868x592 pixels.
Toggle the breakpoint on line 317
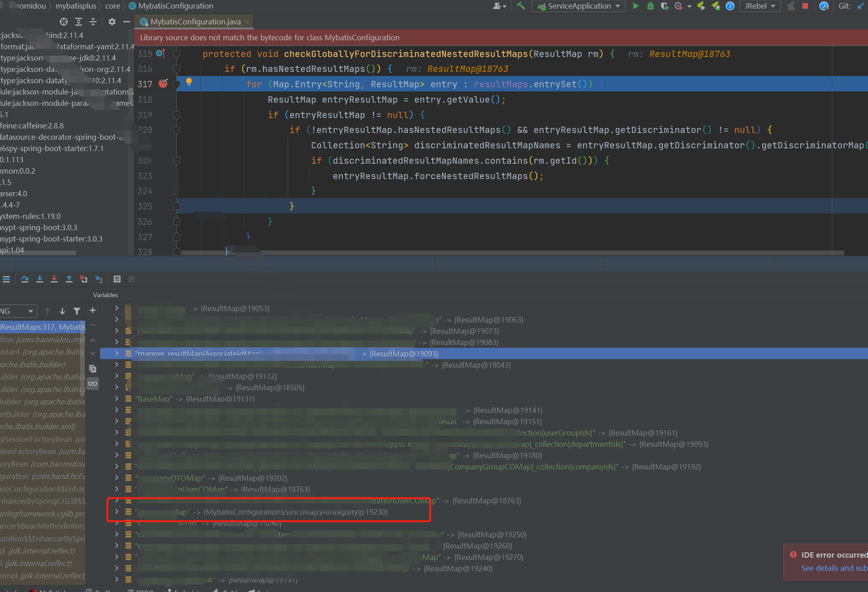point(163,84)
